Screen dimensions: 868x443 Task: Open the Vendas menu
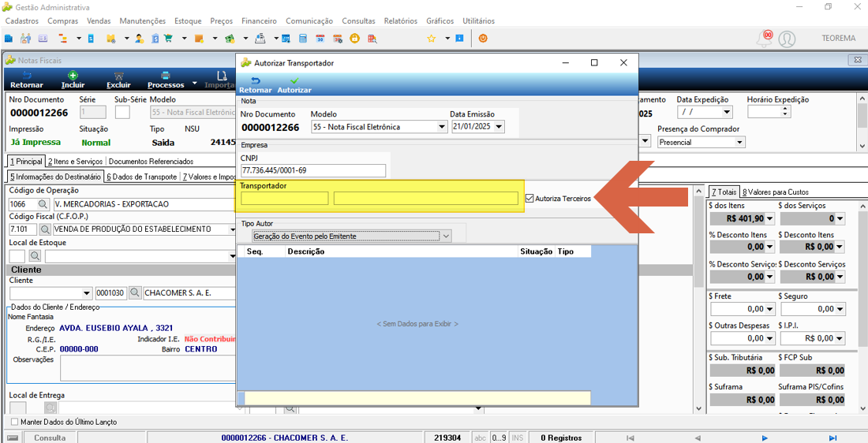99,21
